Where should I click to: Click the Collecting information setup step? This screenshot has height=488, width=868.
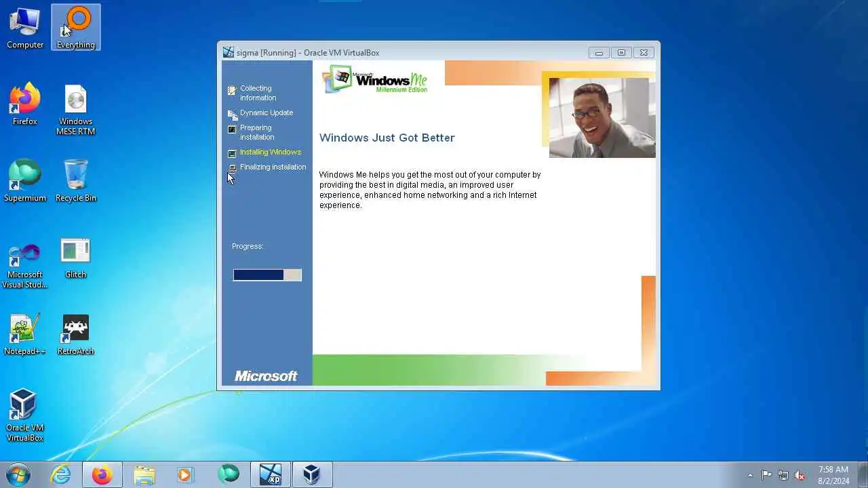(257, 93)
